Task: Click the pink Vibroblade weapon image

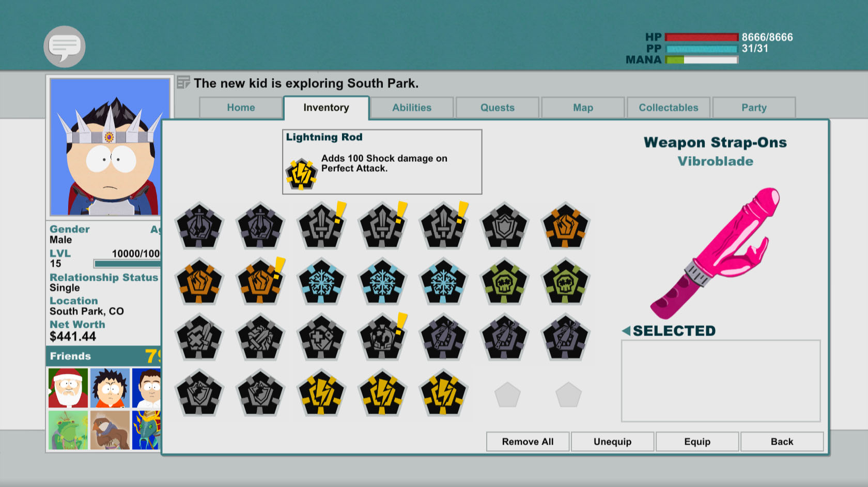Action: (716, 253)
